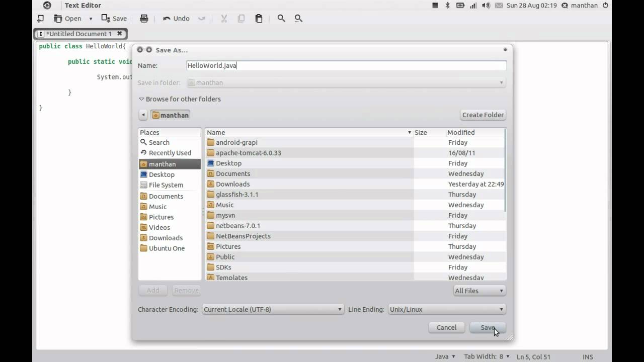Open the Tab Width dropdown in status bar
The image size is (644, 362).
(x=487, y=356)
